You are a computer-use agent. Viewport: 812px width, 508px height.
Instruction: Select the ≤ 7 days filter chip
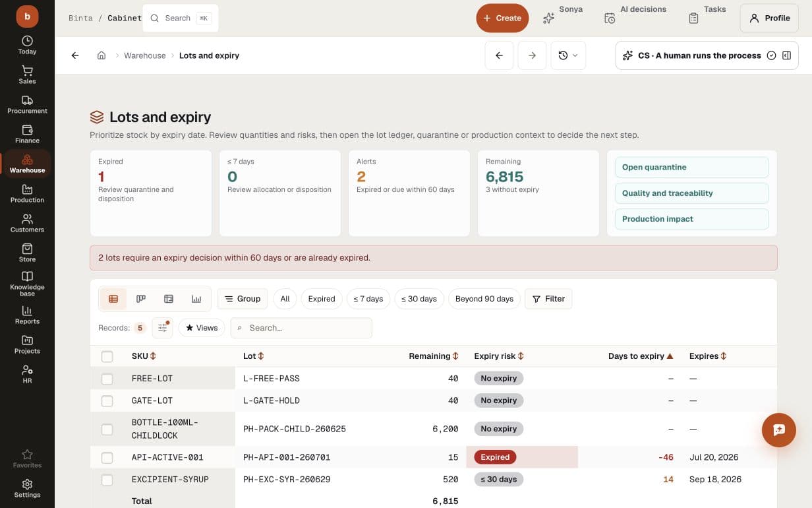(368, 299)
